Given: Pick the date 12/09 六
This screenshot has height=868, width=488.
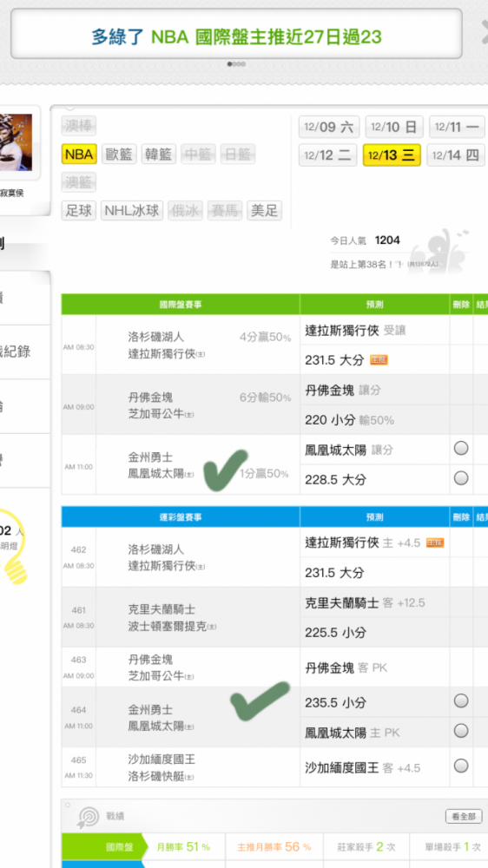Looking at the screenshot, I should (x=329, y=127).
